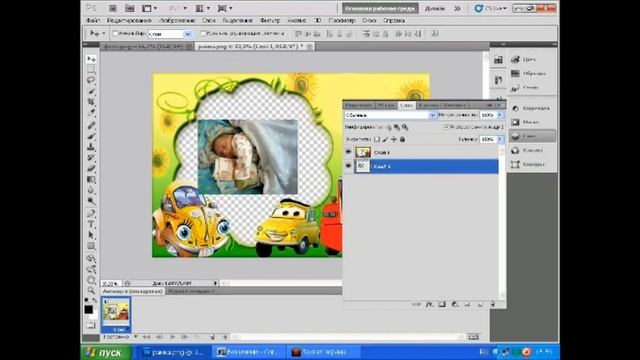Open the Masks panel icon in the dock
The image size is (640, 360).
pyautogui.click(x=516, y=122)
